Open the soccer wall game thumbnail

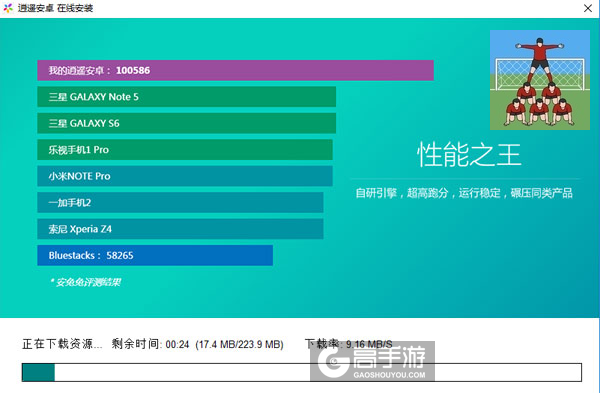tap(540, 80)
